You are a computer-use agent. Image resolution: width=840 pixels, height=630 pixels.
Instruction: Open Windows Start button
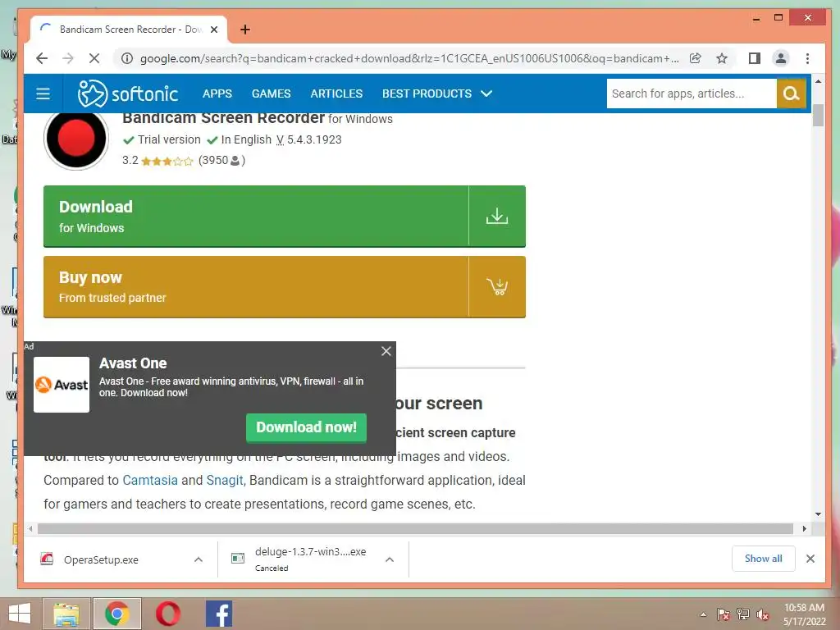[x=20, y=614]
